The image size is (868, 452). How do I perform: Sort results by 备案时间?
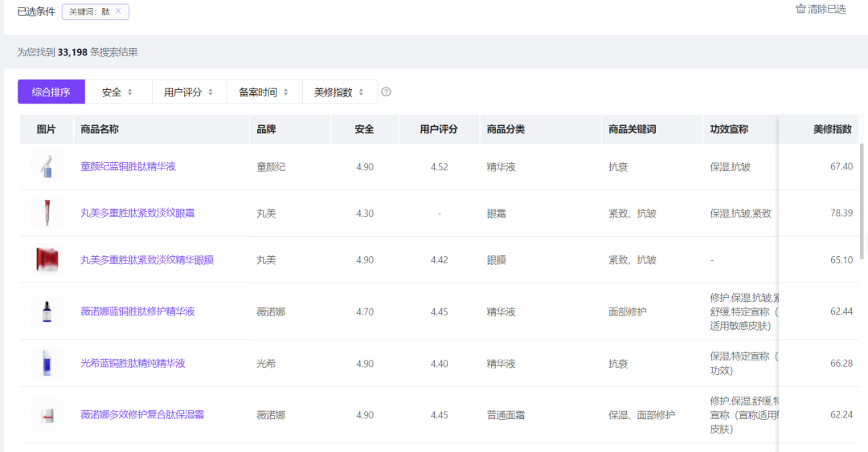(x=264, y=92)
